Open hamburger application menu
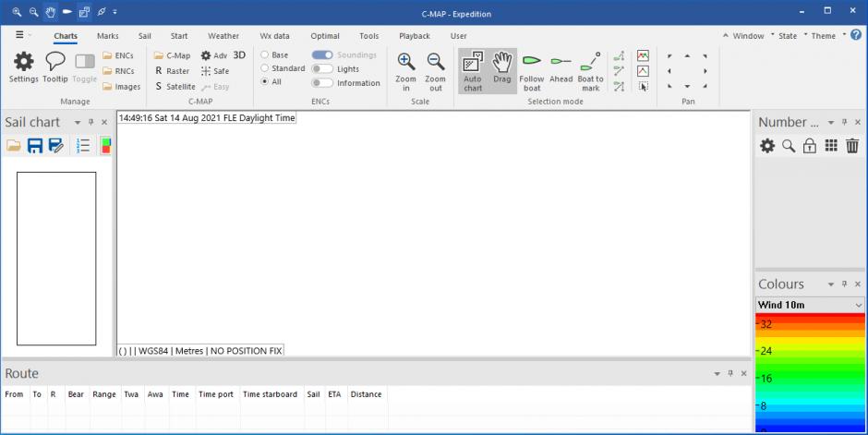The width and height of the screenshot is (868, 435). point(19,35)
